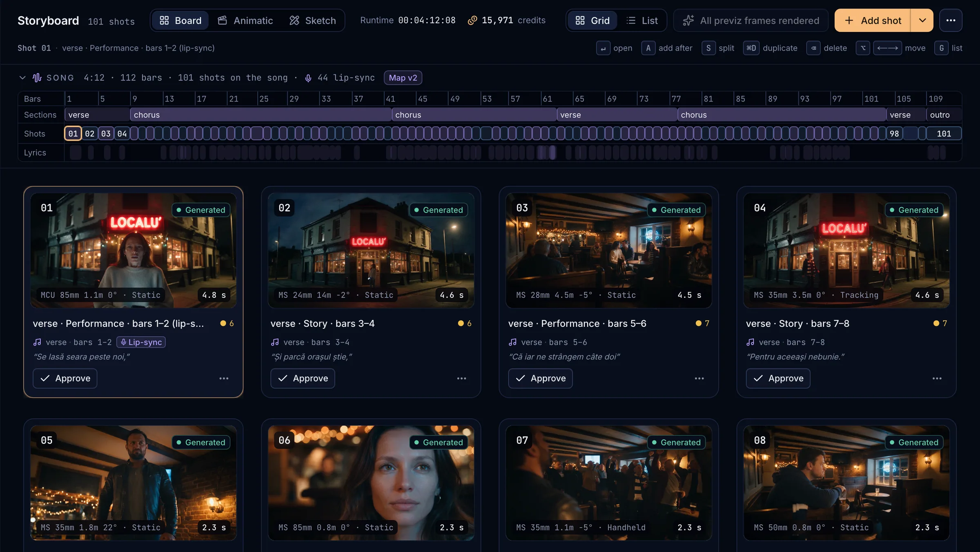The width and height of the screenshot is (980, 552).
Task: Open shot 02 thumbnail image
Action: 371,250
